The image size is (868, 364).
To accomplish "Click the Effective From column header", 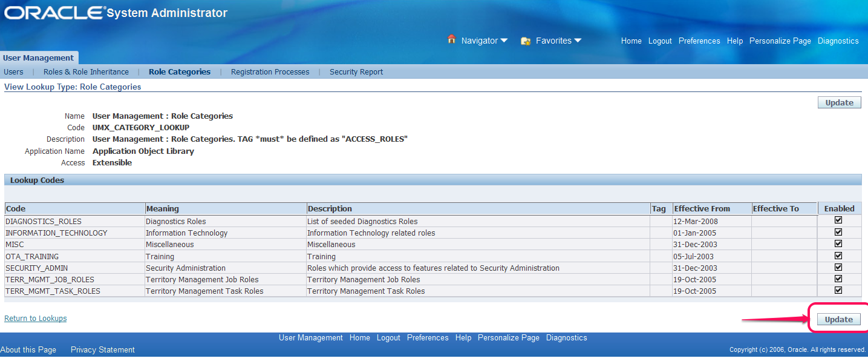I will tap(712, 209).
